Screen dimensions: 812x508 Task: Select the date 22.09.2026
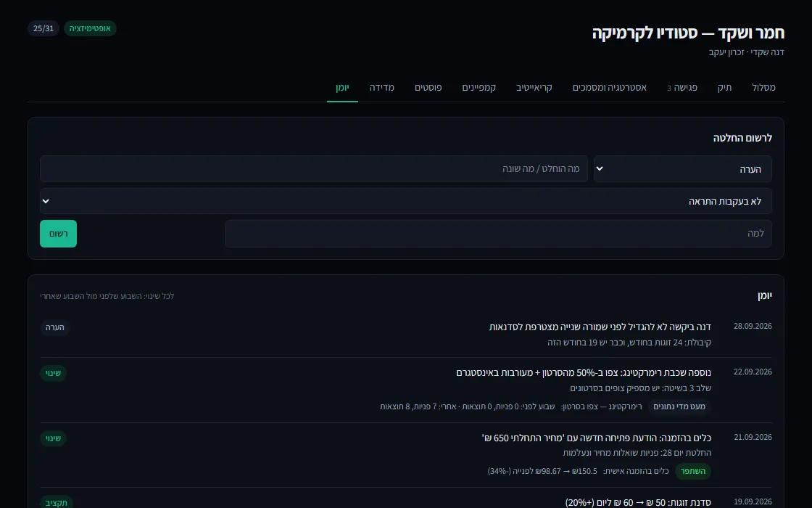(x=753, y=372)
